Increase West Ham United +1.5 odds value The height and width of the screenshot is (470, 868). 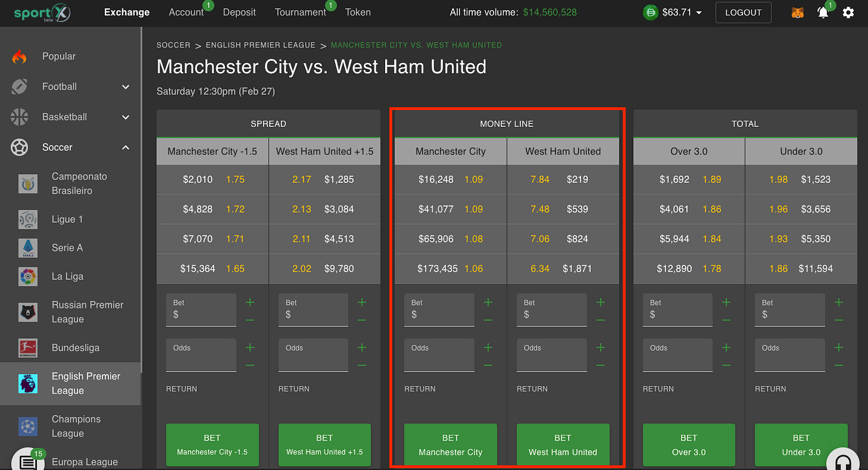(362, 348)
